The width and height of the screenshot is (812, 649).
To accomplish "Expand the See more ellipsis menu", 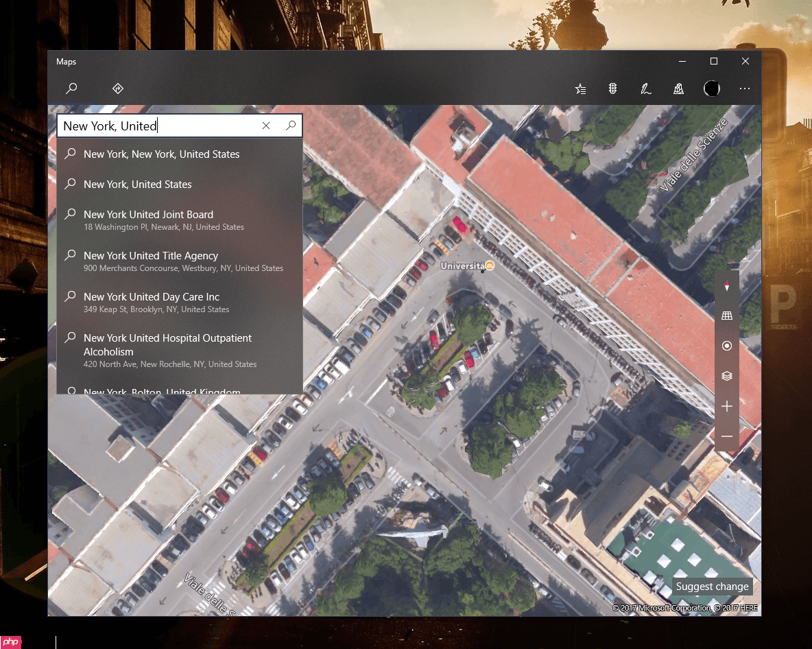I will [x=745, y=88].
